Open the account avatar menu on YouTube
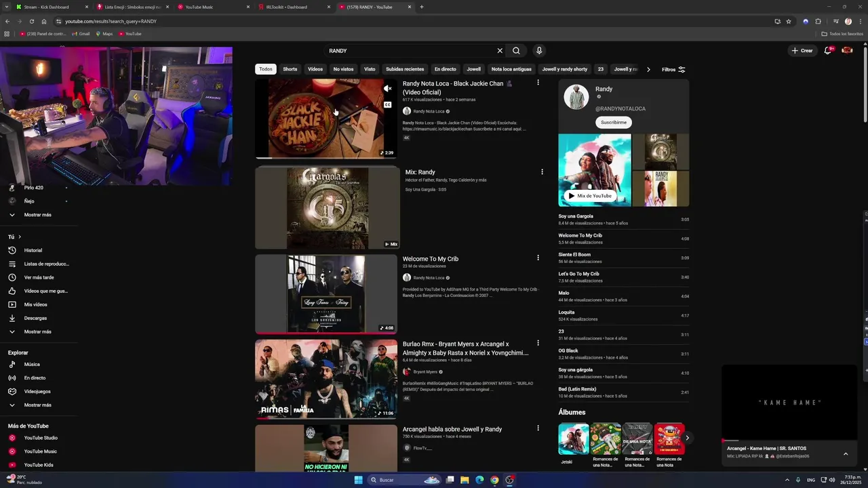Image resolution: width=868 pixels, height=488 pixels. (x=847, y=50)
